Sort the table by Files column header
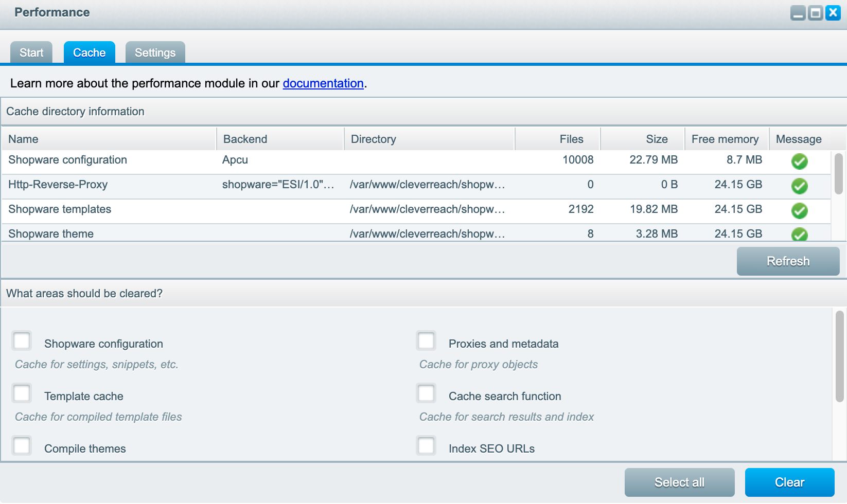Image resolution: width=847 pixels, height=504 pixels. (571, 139)
